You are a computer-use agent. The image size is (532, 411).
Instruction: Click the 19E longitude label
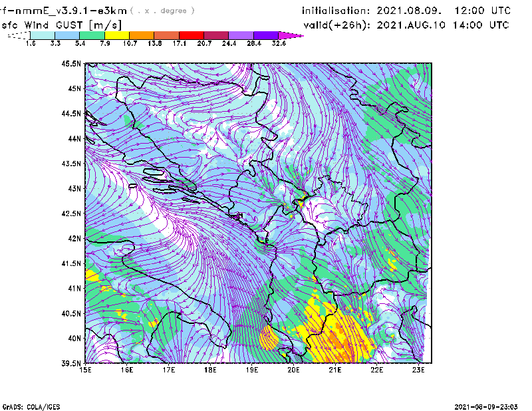pos(252,370)
